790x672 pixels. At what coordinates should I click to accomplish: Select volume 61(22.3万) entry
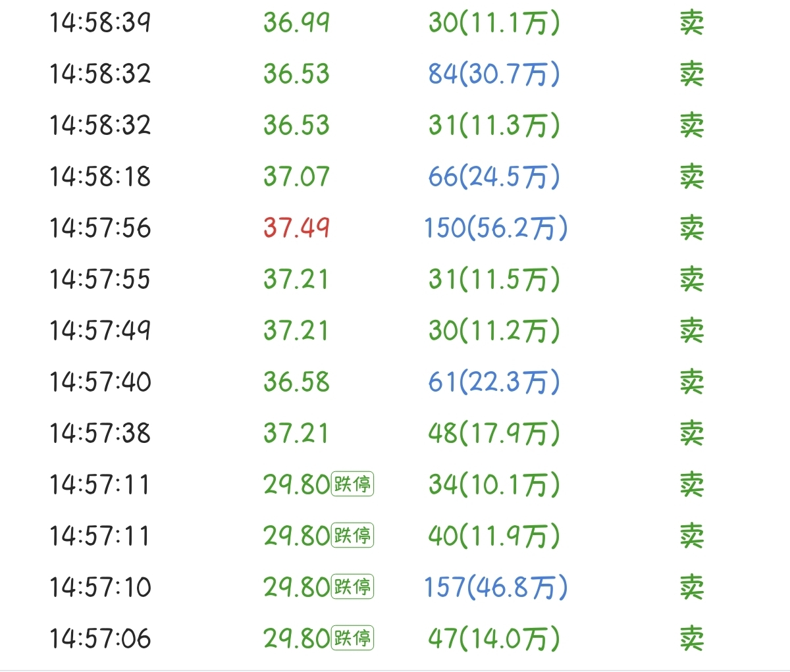tap(494, 382)
